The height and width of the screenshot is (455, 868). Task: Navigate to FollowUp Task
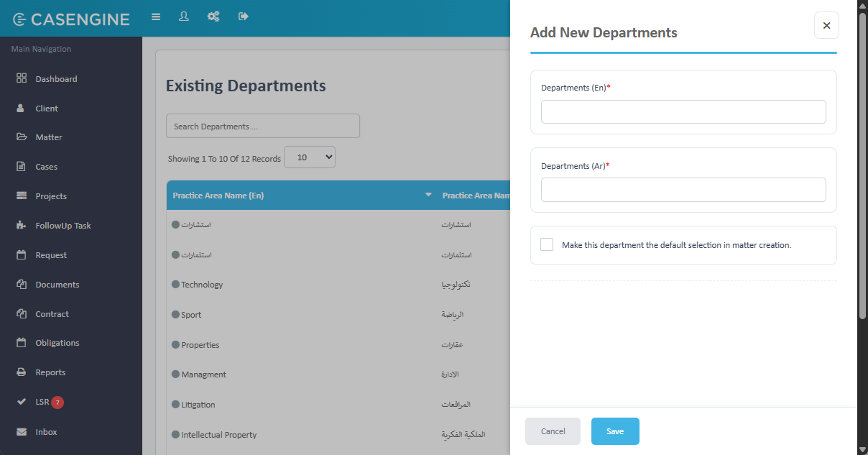[63, 226]
